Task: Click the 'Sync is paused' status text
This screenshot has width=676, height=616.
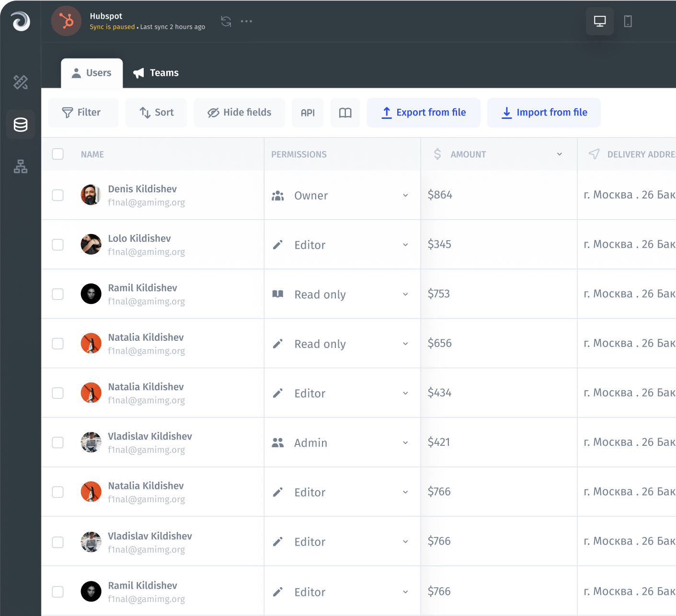Action: click(112, 27)
